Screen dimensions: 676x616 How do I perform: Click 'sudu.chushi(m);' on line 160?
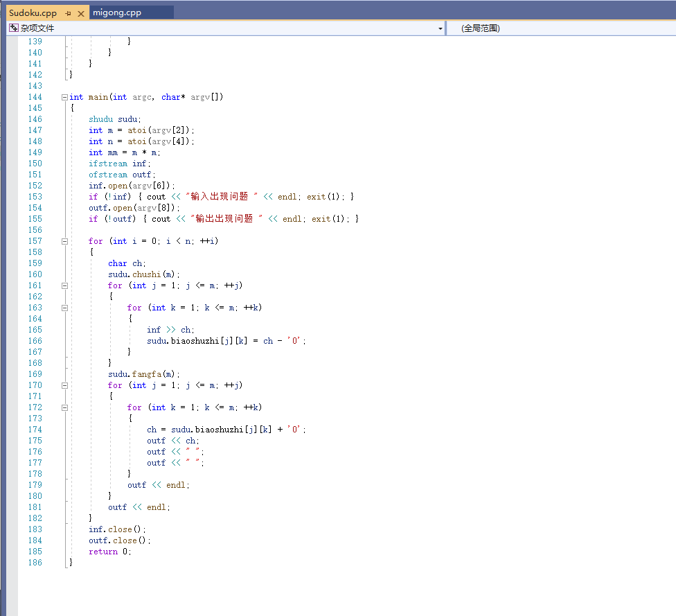(143, 274)
